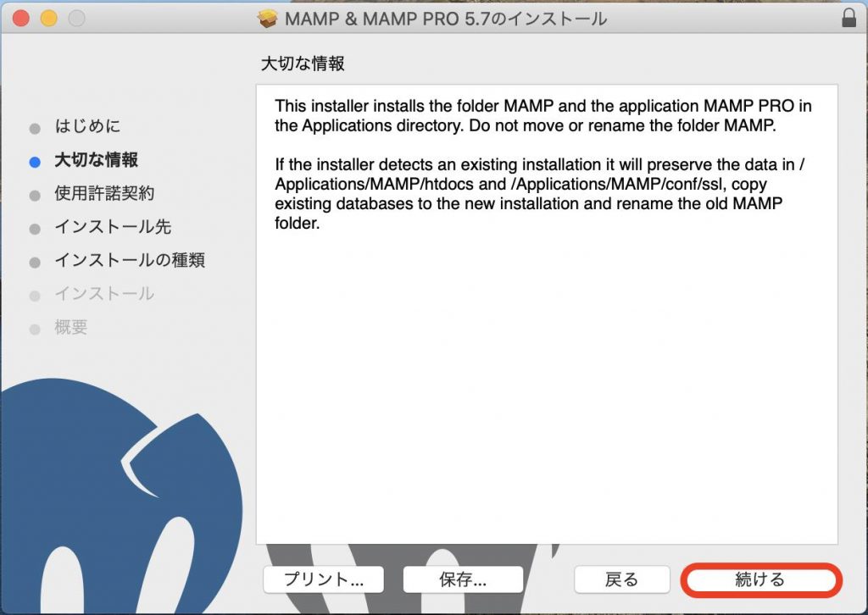The width and height of the screenshot is (868, 615).
Task: Click the dimmed 概要 step
Action: (x=71, y=327)
